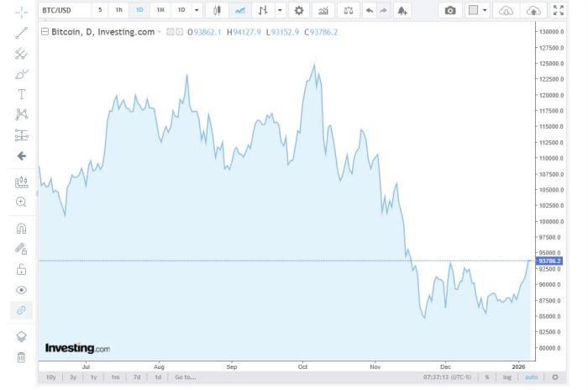Expand the time interval dropdown arrow
Screen dimensions: 588x390
197,10
